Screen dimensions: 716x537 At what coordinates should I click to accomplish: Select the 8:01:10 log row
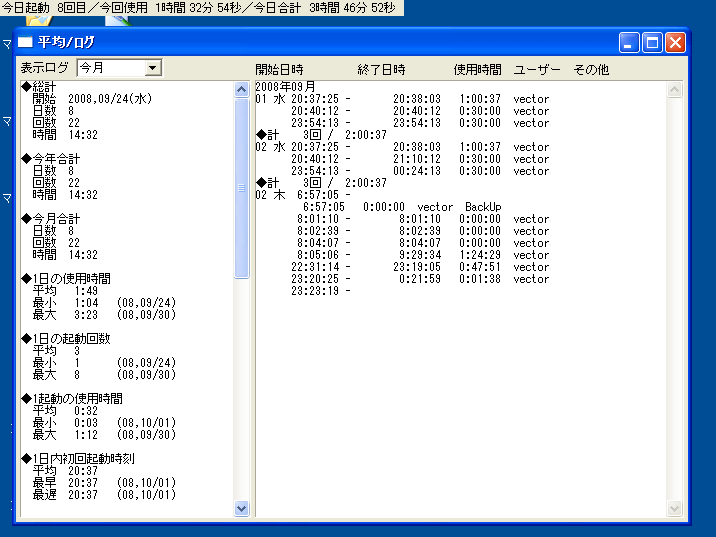coord(423,219)
